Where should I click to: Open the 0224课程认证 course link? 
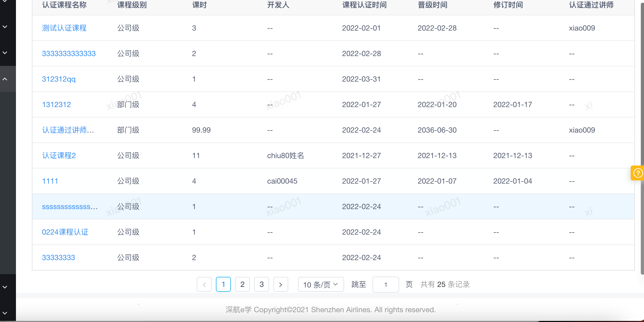pos(65,232)
